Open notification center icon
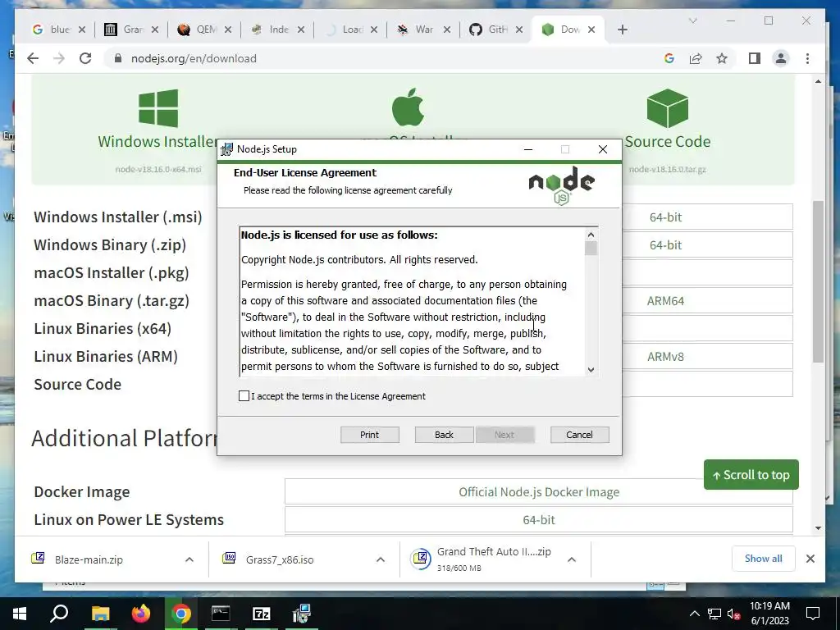 813,614
